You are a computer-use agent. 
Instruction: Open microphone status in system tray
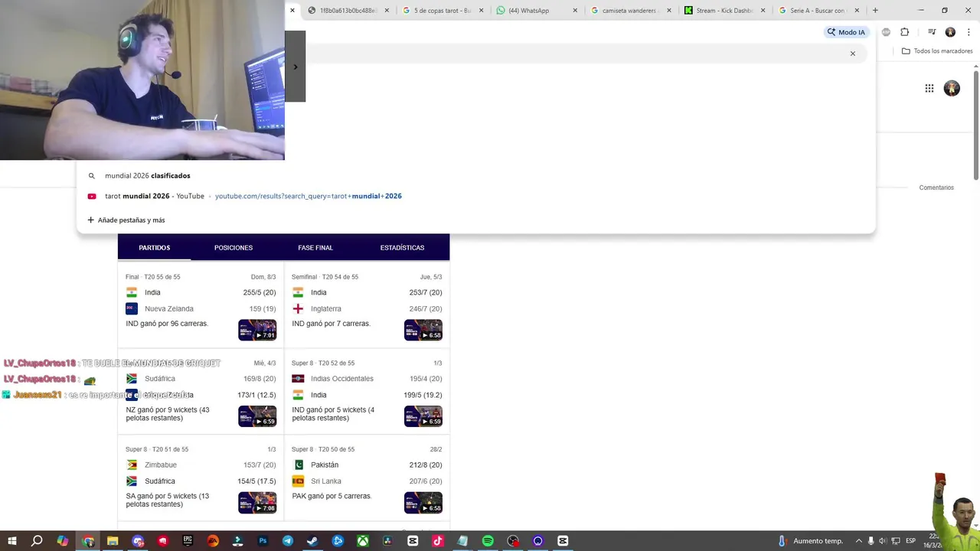871,541
